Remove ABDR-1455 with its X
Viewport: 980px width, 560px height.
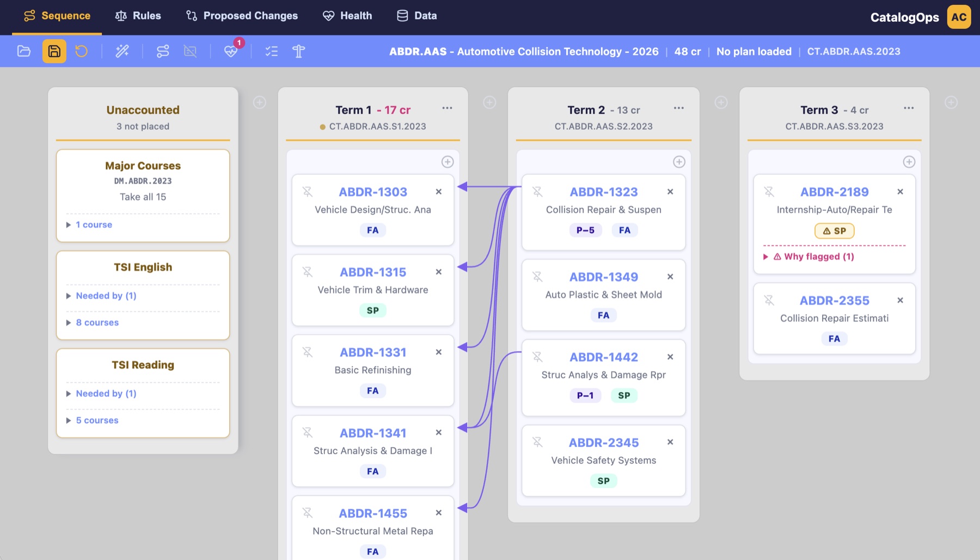(x=439, y=513)
